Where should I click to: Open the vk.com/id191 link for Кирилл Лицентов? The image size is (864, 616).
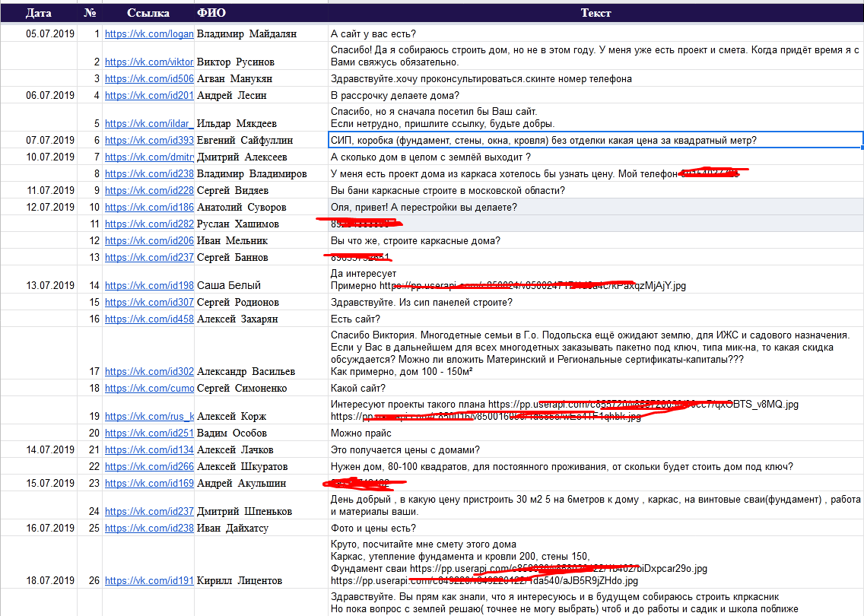pos(149,580)
